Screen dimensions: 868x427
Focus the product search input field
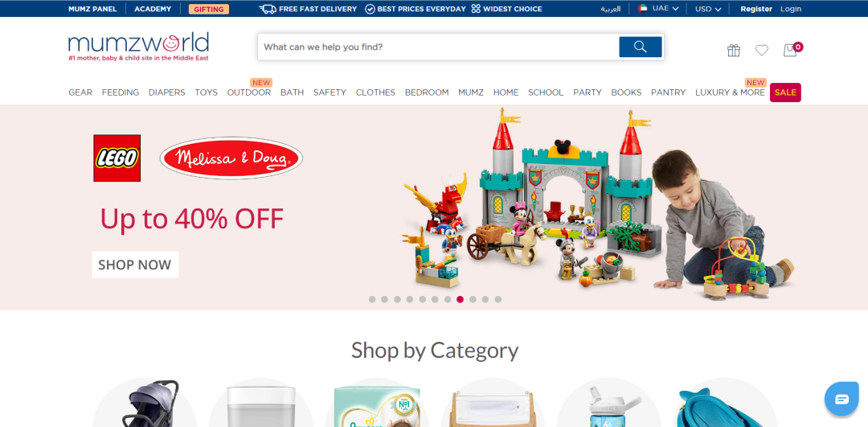click(438, 47)
